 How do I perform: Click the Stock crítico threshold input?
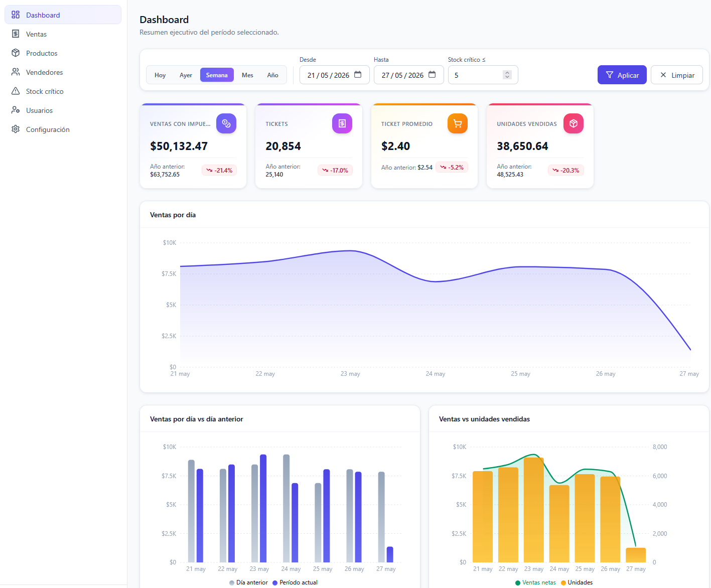coord(483,75)
